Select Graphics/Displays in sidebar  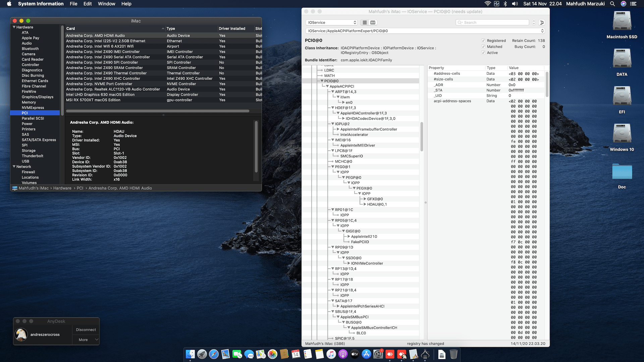38,97
